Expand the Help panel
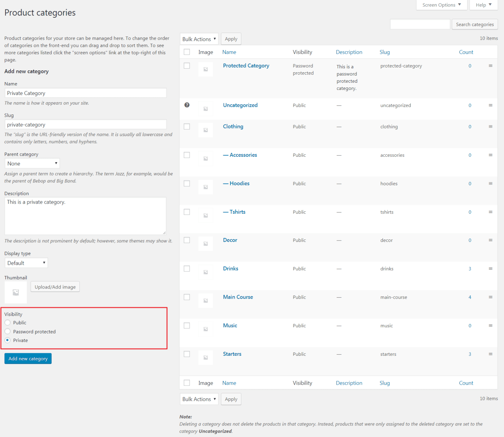The width and height of the screenshot is (504, 437). pyautogui.click(x=483, y=5)
